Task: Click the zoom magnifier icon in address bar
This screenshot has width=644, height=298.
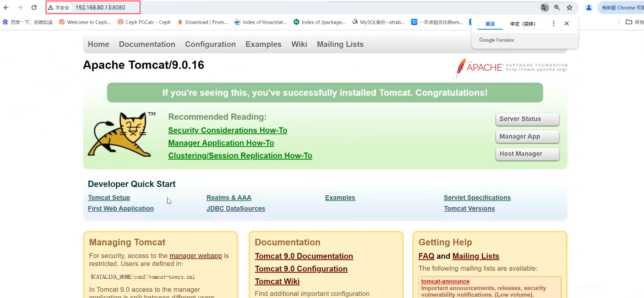Action: pos(557,8)
